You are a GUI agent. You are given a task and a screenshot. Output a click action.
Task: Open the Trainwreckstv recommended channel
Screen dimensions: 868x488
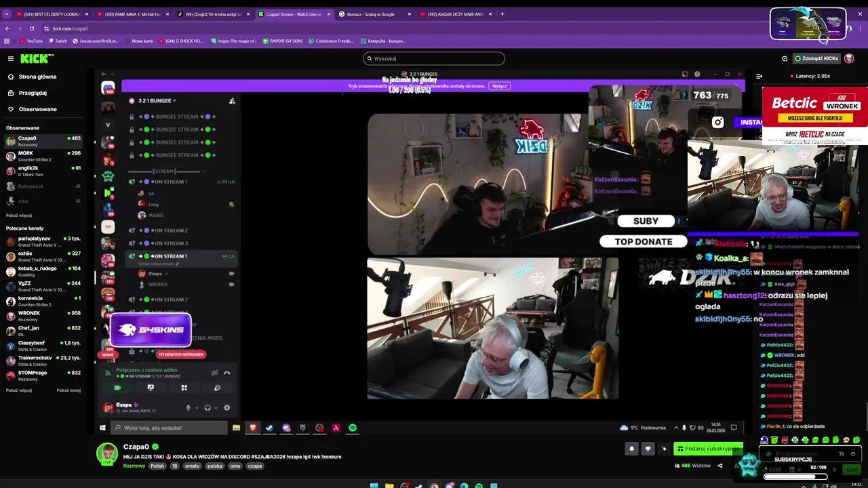click(x=43, y=361)
